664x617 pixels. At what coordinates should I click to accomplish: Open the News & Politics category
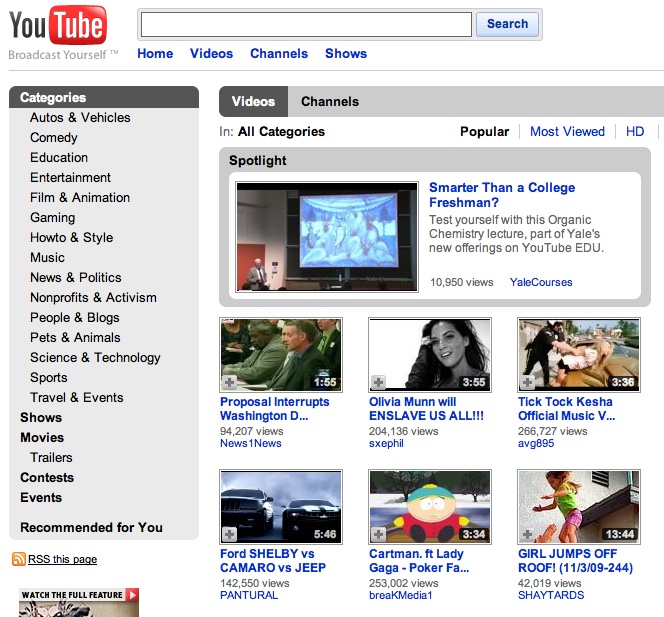point(76,277)
